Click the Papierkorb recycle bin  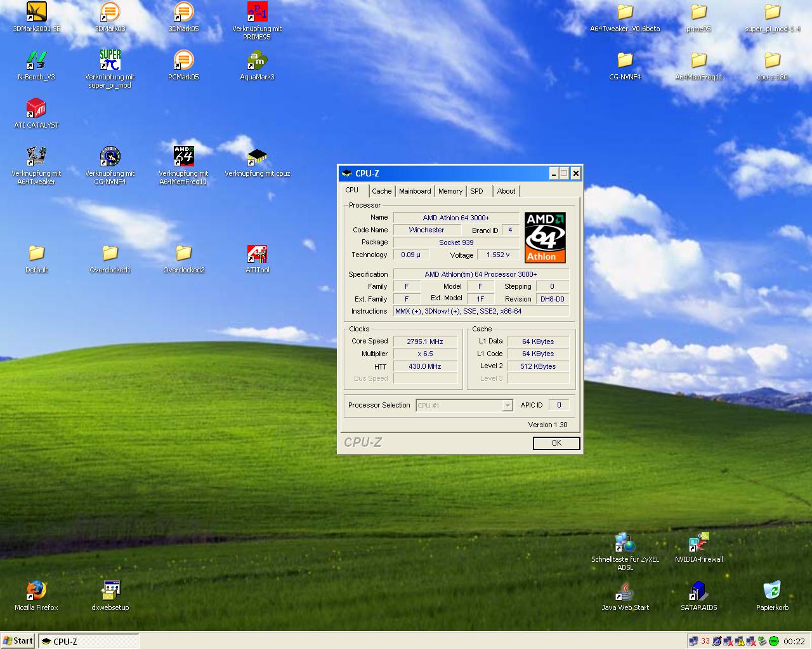(x=772, y=590)
